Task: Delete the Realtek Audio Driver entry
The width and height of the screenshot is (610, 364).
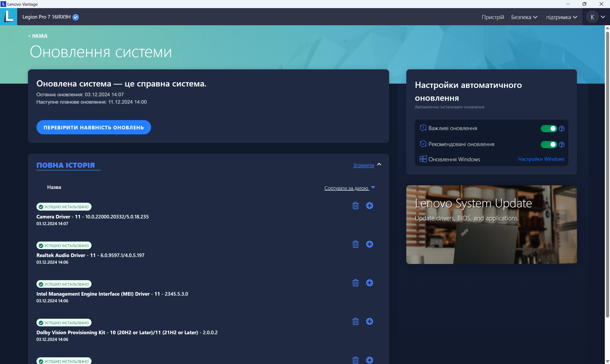Action: [356, 244]
